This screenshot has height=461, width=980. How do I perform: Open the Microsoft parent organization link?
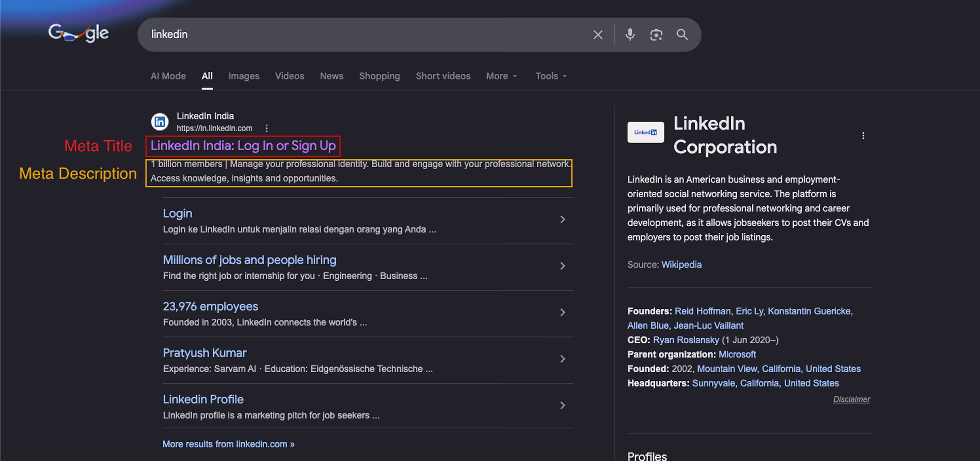(x=737, y=354)
